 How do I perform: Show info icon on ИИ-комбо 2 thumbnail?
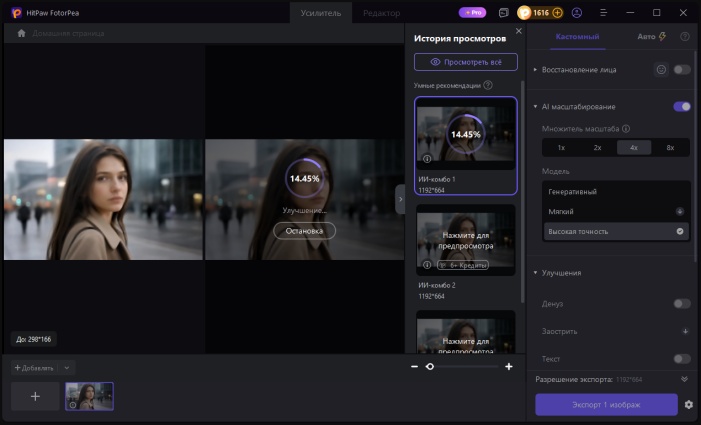point(427,265)
